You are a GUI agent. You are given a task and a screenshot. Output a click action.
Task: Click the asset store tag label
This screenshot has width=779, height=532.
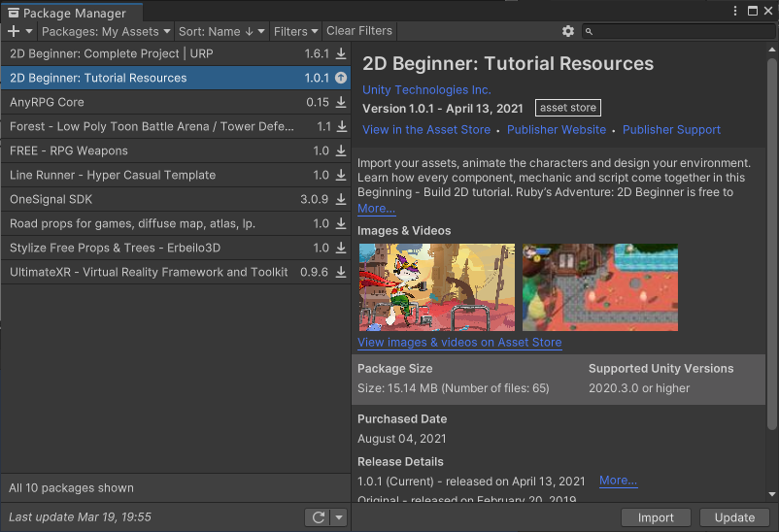[x=568, y=108]
